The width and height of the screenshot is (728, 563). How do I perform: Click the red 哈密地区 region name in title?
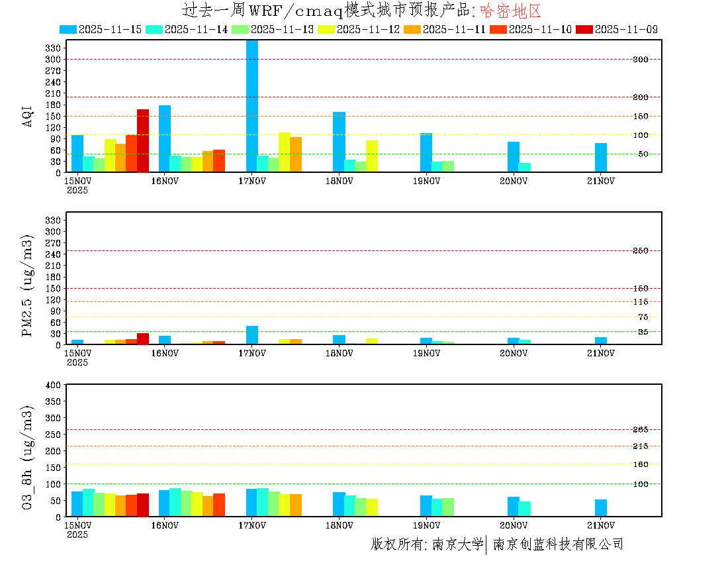pos(510,11)
